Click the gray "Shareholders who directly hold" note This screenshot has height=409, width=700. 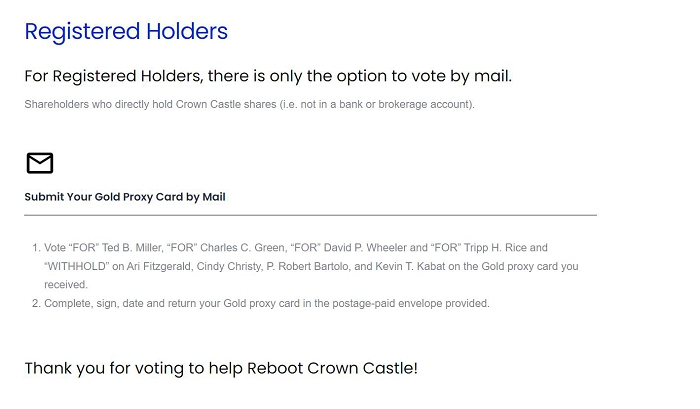point(249,104)
